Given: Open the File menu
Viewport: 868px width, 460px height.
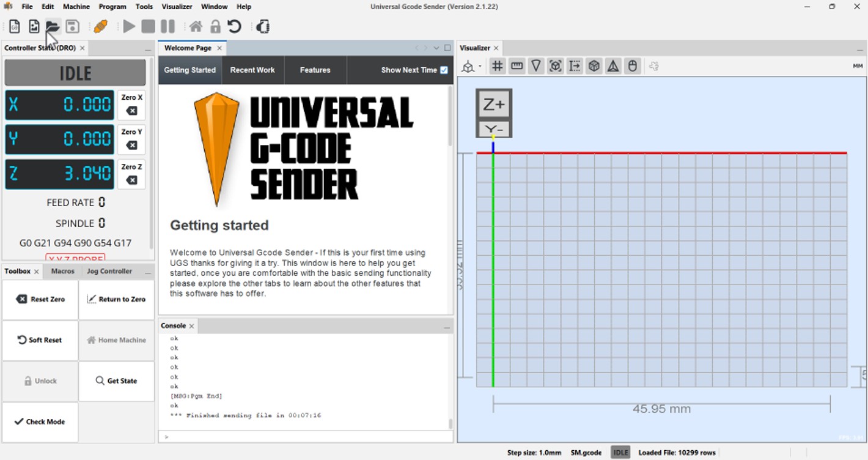Looking at the screenshot, I should click(27, 7).
